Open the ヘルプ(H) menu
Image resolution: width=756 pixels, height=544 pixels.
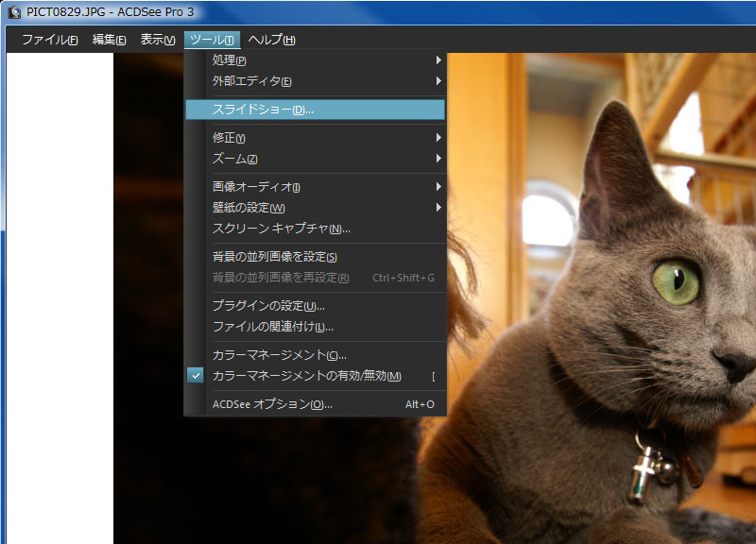(x=271, y=40)
